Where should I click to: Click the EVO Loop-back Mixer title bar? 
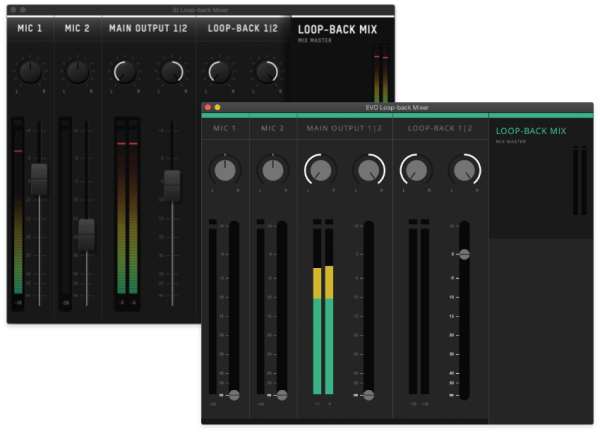pos(397,107)
